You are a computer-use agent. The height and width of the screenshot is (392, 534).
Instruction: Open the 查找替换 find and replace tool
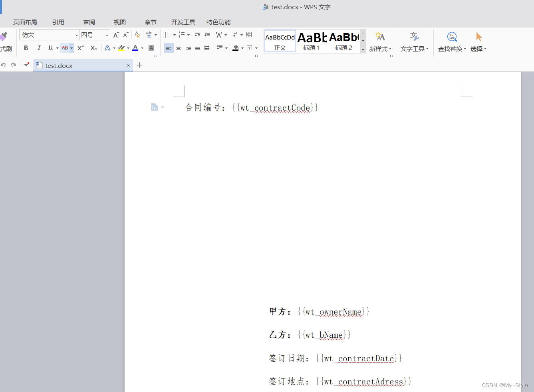[451, 42]
